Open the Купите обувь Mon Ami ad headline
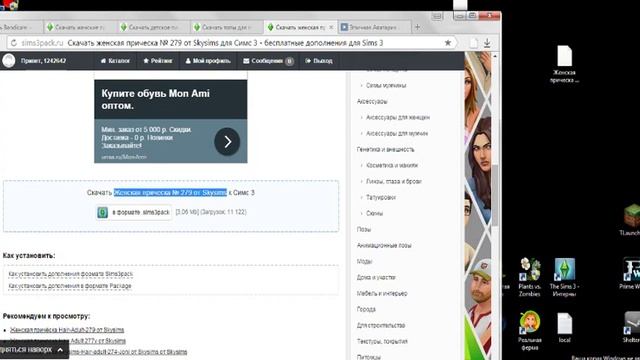Viewport: 640px width, 360px height. click(x=156, y=99)
